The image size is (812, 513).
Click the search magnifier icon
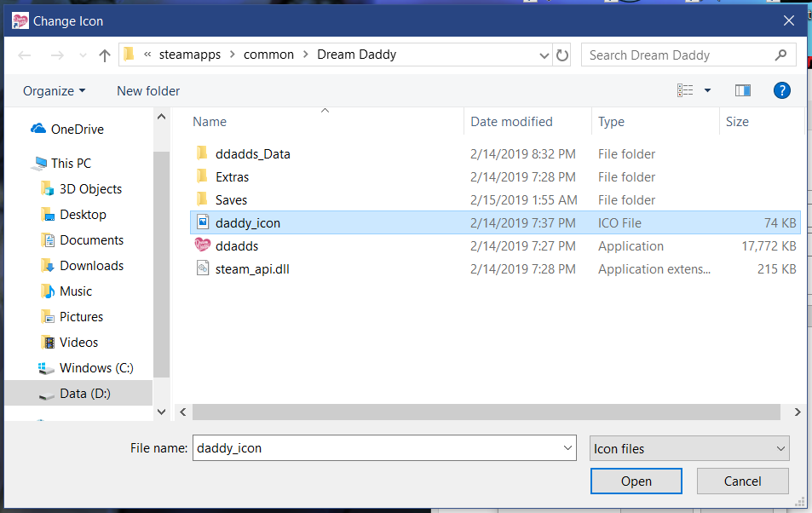point(780,55)
